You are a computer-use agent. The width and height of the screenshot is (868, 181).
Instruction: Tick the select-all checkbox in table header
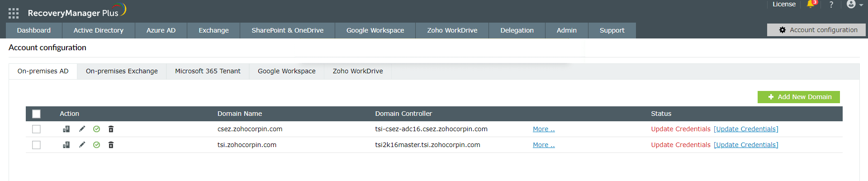[36, 114]
